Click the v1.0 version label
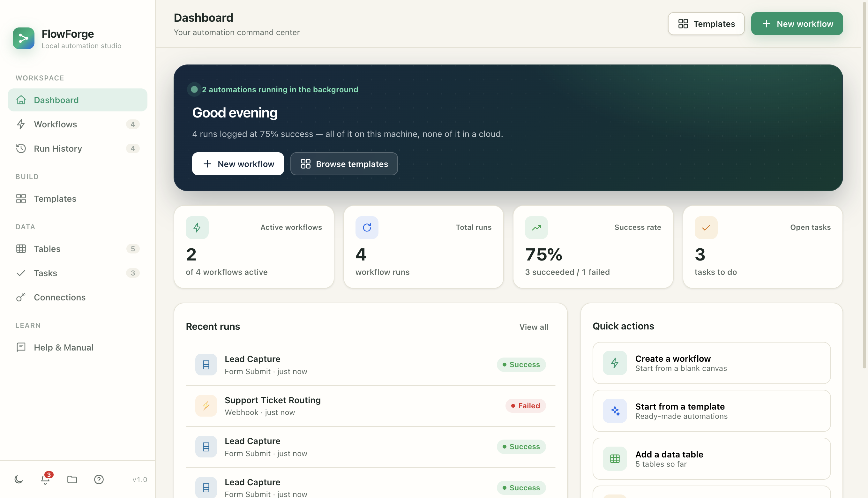Viewport: 868px width, 498px height. click(140, 479)
